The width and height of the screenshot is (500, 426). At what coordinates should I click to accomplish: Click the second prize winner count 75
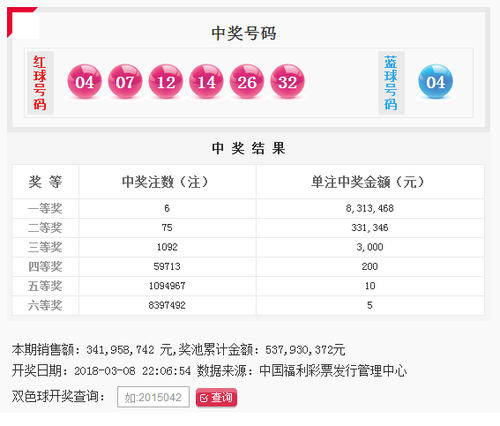tap(167, 228)
